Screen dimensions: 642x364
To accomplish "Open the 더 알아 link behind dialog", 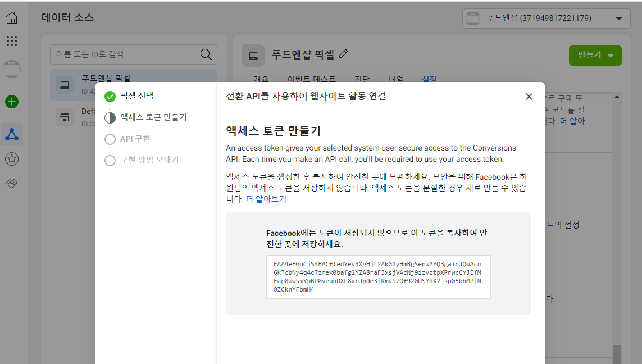I will (572, 121).
